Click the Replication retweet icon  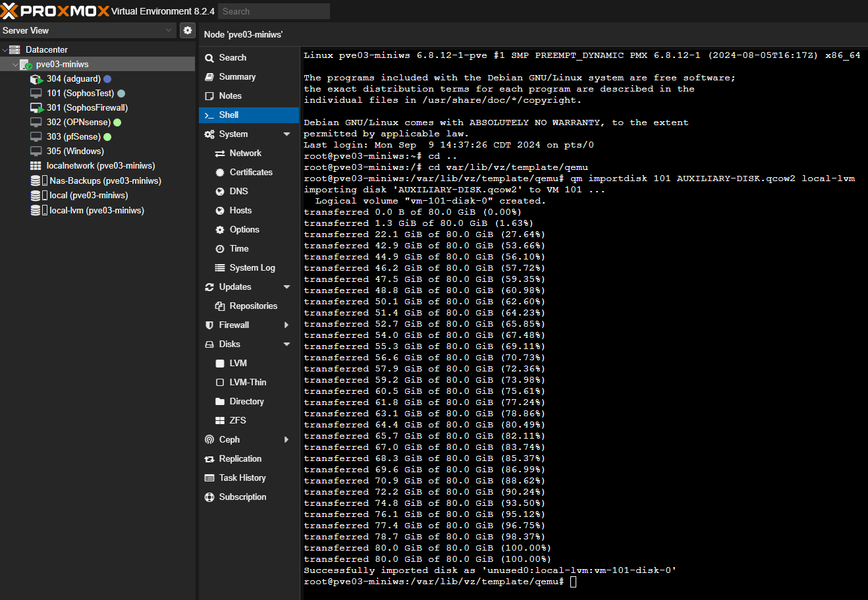tap(209, 459)
